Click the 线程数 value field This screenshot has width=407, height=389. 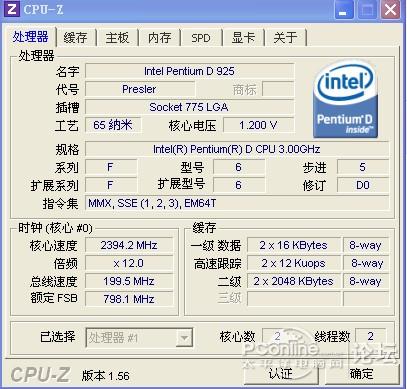[x=370, y=337]
